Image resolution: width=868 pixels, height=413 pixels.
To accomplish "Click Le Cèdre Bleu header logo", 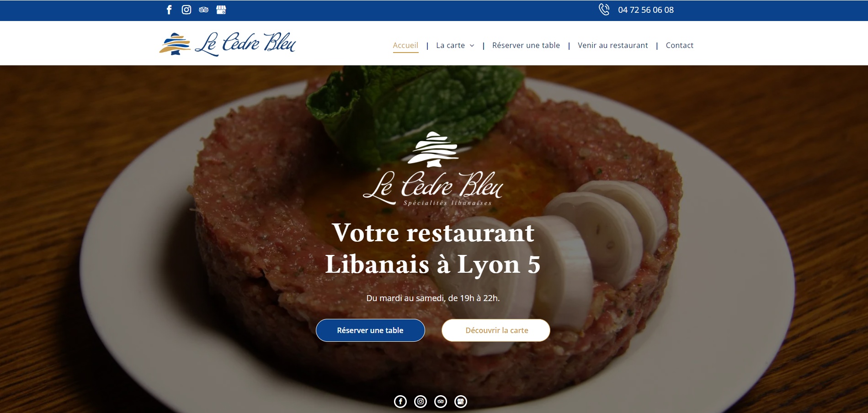I will (227, 44).
